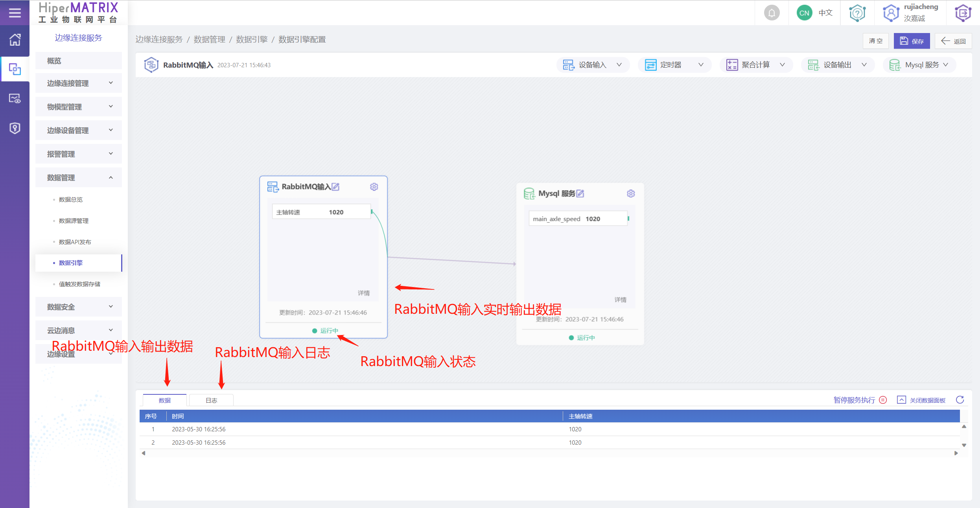This screenshot has width=980, height=508.
Task: Open 概览 menu item
Action: (79, 61)
